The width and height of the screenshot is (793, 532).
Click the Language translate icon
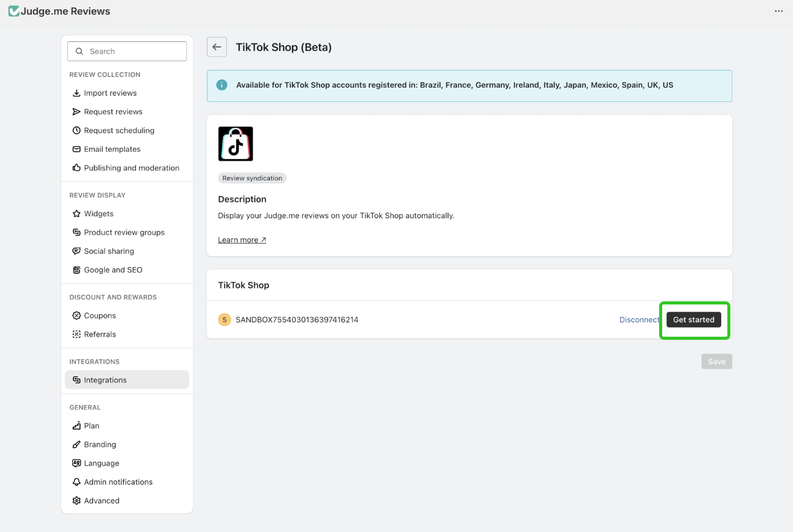tap(76, 463)
